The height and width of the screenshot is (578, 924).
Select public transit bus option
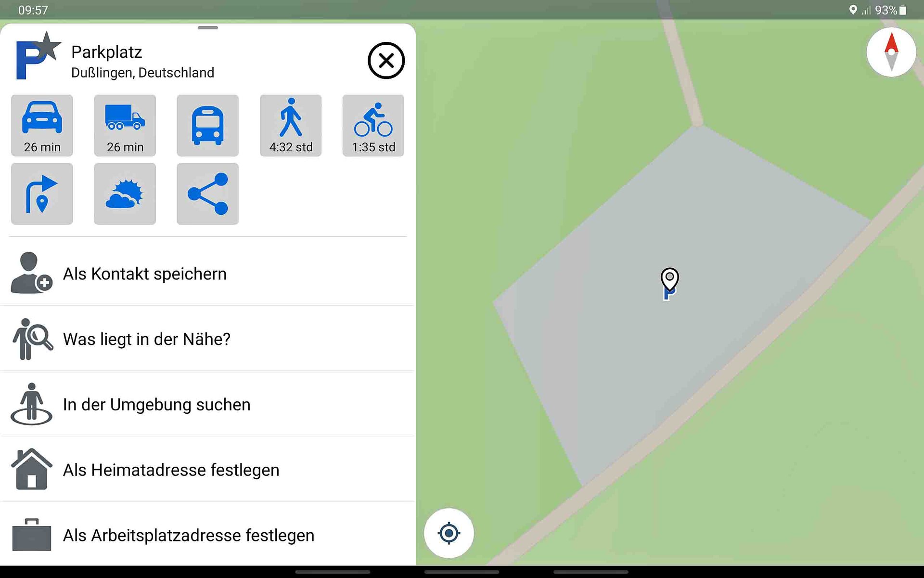coord(207,125)
